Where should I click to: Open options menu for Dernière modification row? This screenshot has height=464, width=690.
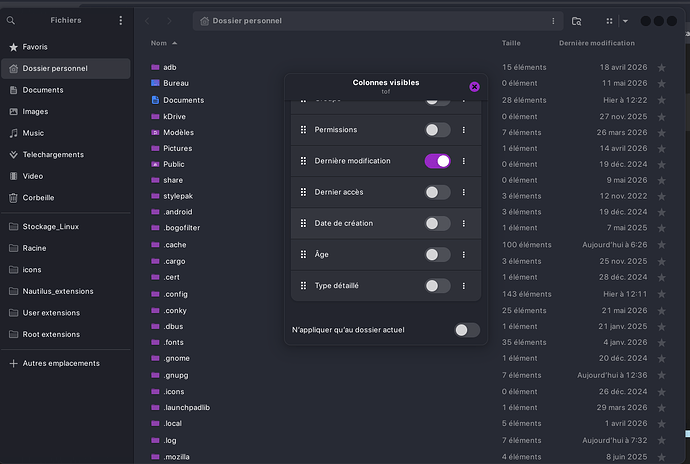coord(463,161)
